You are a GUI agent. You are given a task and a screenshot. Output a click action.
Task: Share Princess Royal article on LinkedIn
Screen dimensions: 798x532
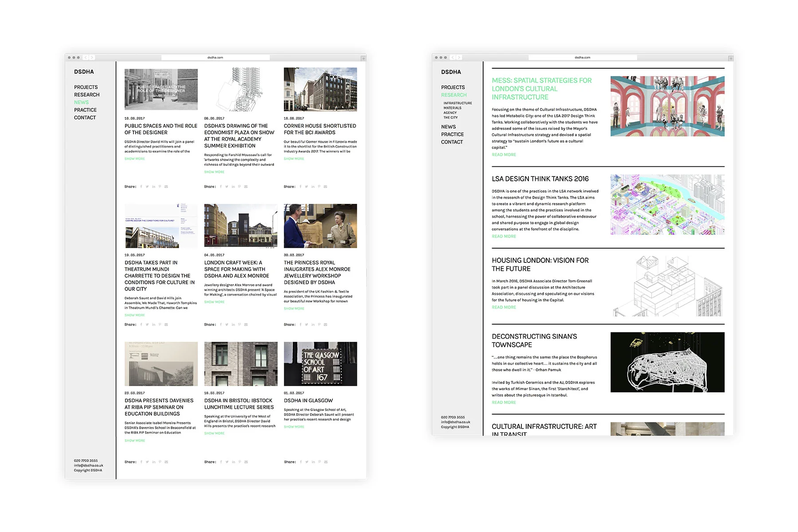pyautogui.click(x=313, y=325)
